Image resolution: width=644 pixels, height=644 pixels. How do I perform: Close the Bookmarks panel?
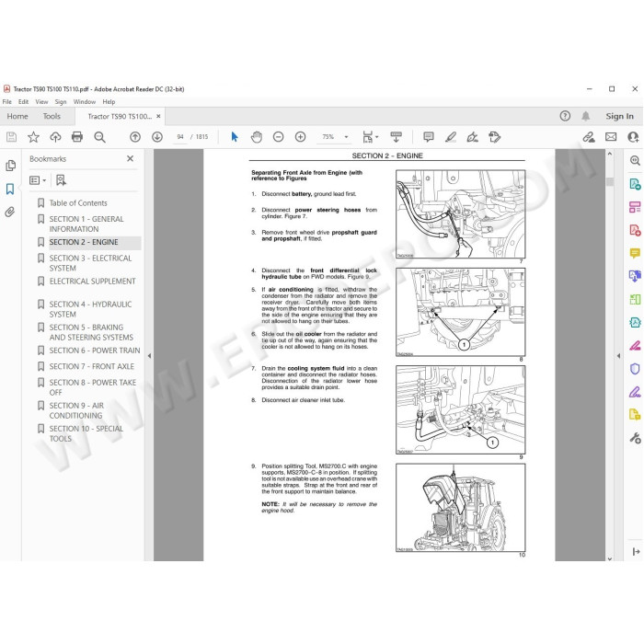coord(131,158)
